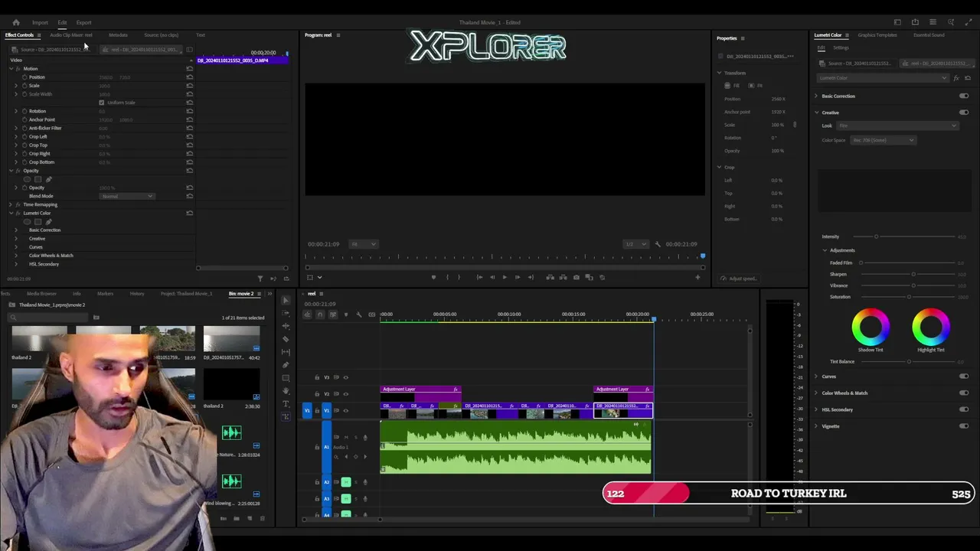Screen dimensions: 980x551
Task: Click the Extract button in Program Monitor
Action: pos(563,277)
